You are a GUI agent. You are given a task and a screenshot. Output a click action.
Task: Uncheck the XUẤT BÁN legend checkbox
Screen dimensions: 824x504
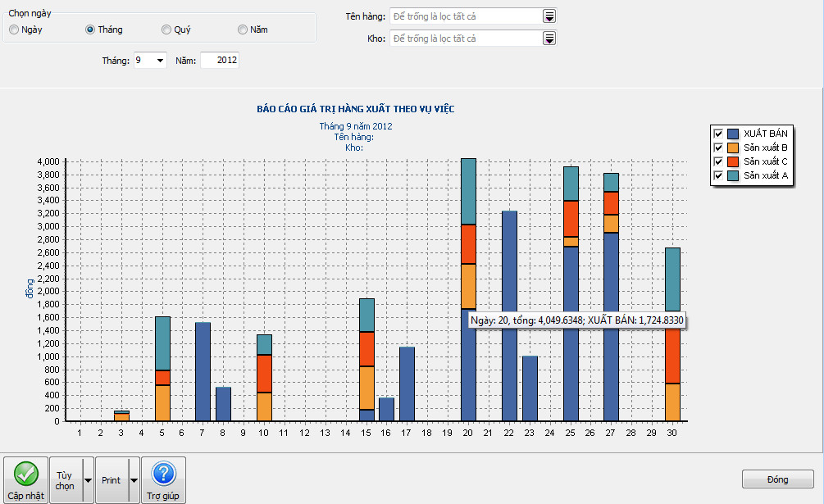tap(718, 134)
